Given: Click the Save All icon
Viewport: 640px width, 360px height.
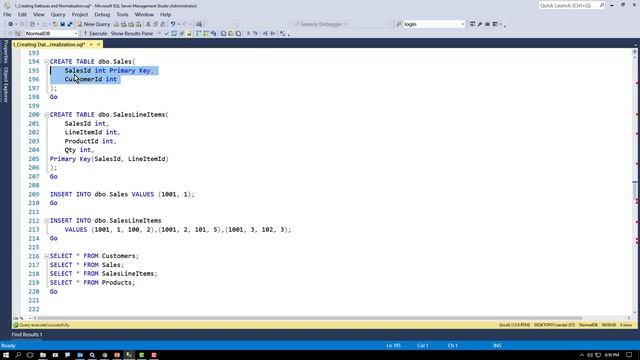Looking at the screenshot, I should pyautogui.click(x=70, y=24).
